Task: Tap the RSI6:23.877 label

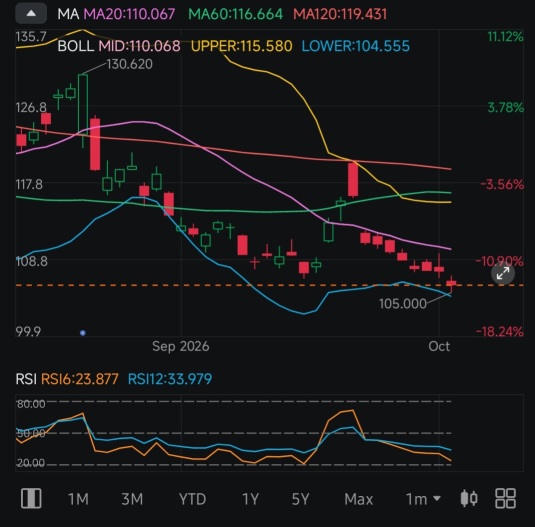Action: click(x=79, y=379)
